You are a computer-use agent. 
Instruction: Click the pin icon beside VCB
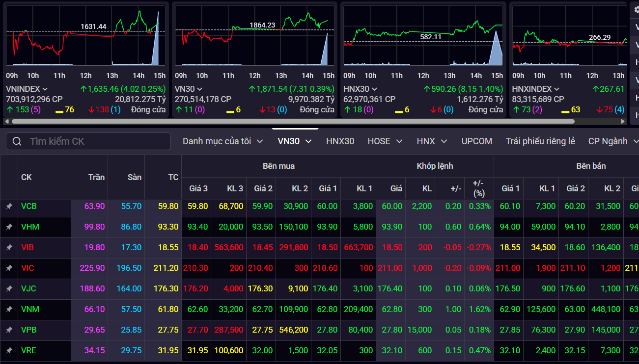coord(9,207)
